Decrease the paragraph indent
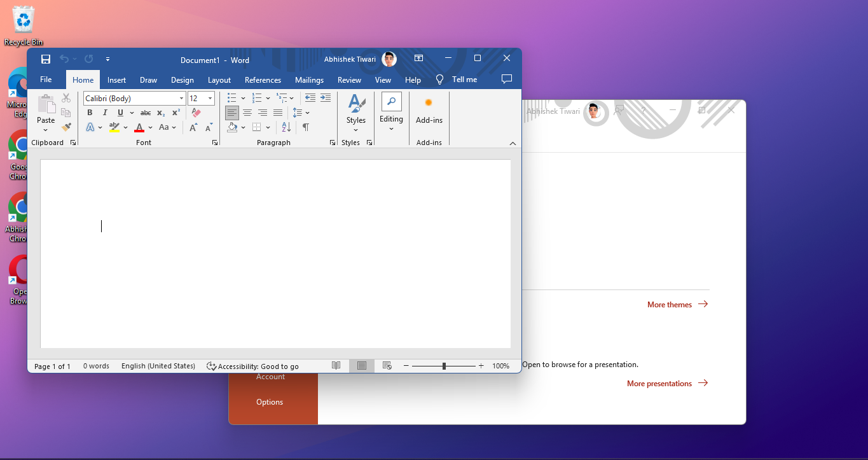 pos(310,98)
